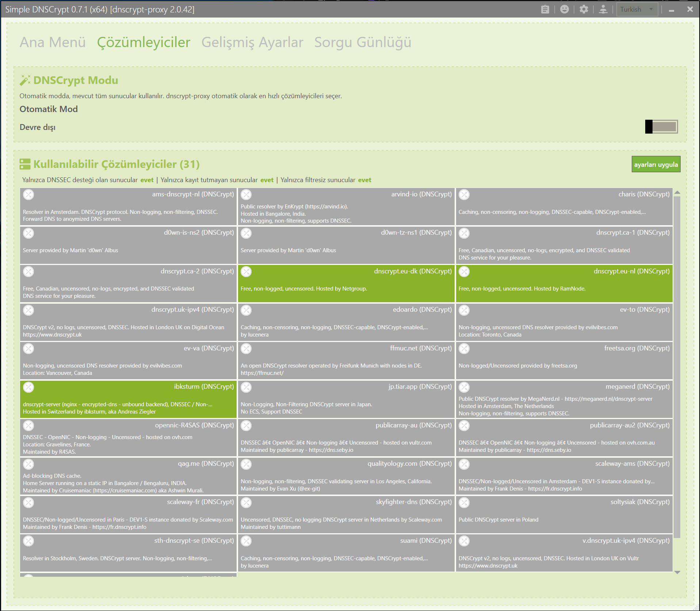Select soltysiak (DNSCrypt) resolver name

tap(640, 502)
